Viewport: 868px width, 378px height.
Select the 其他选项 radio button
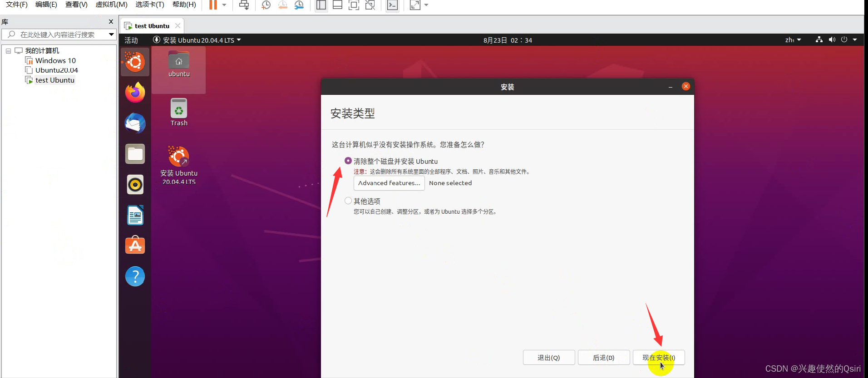[x=348, y=201]
